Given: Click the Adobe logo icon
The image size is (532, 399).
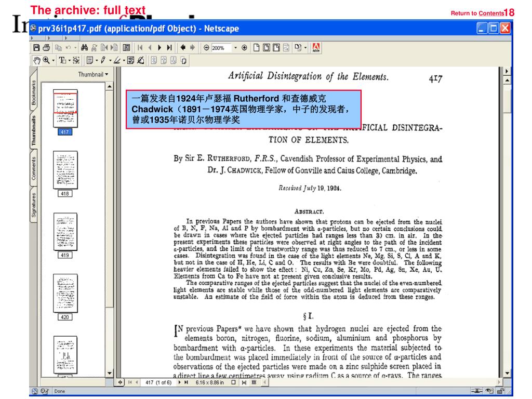Looking at the screenshot, I should pyautogui.click(x=316, y=48).
